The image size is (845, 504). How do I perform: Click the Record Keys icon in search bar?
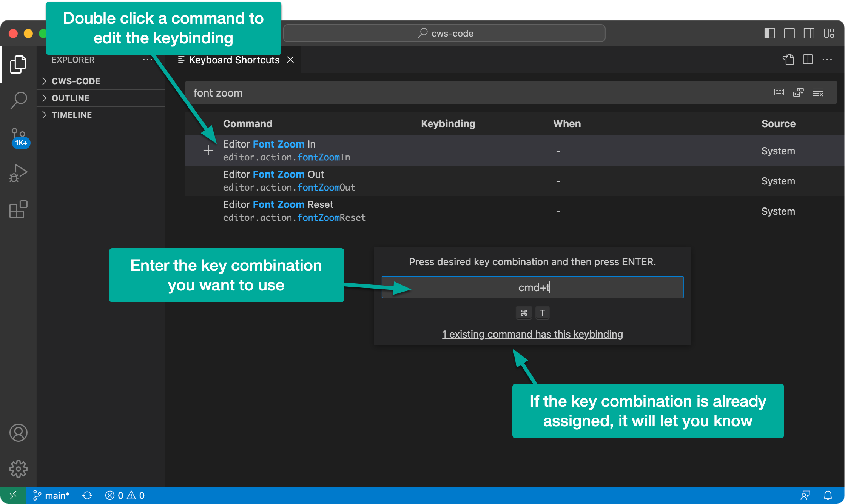pyautogui.click(x=779, y=92)
